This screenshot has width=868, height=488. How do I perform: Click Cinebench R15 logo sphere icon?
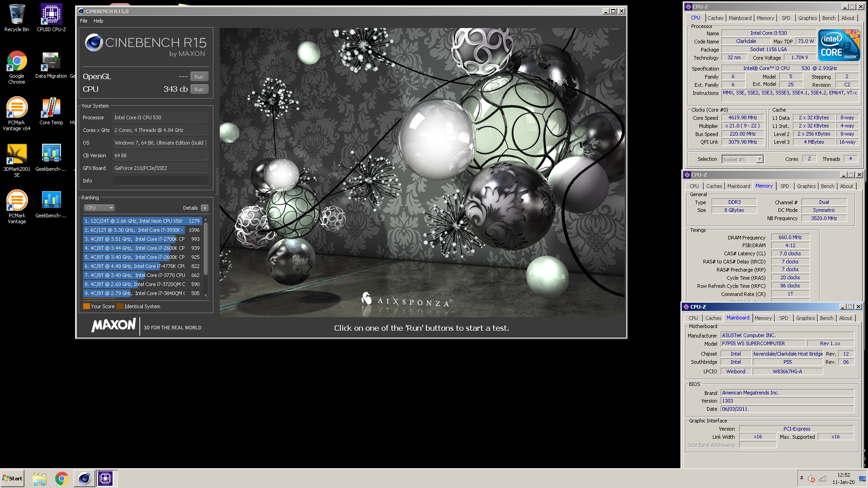click(94, 42)
